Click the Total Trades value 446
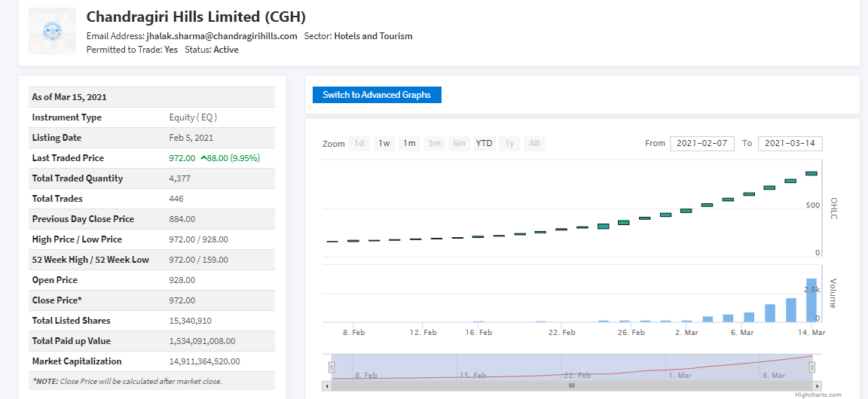The image size is (868, 399). 176,199
